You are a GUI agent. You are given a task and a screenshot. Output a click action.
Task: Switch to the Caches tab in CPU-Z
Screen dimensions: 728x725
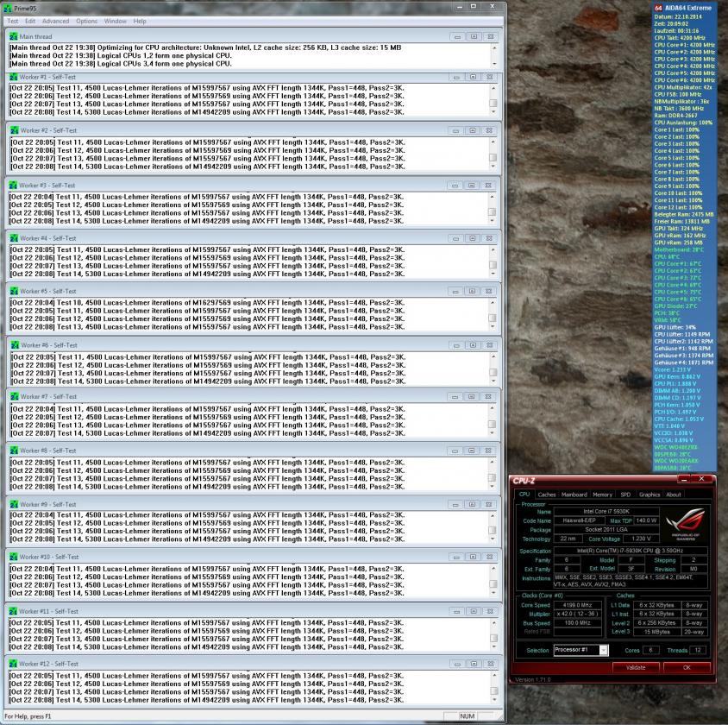547,495
